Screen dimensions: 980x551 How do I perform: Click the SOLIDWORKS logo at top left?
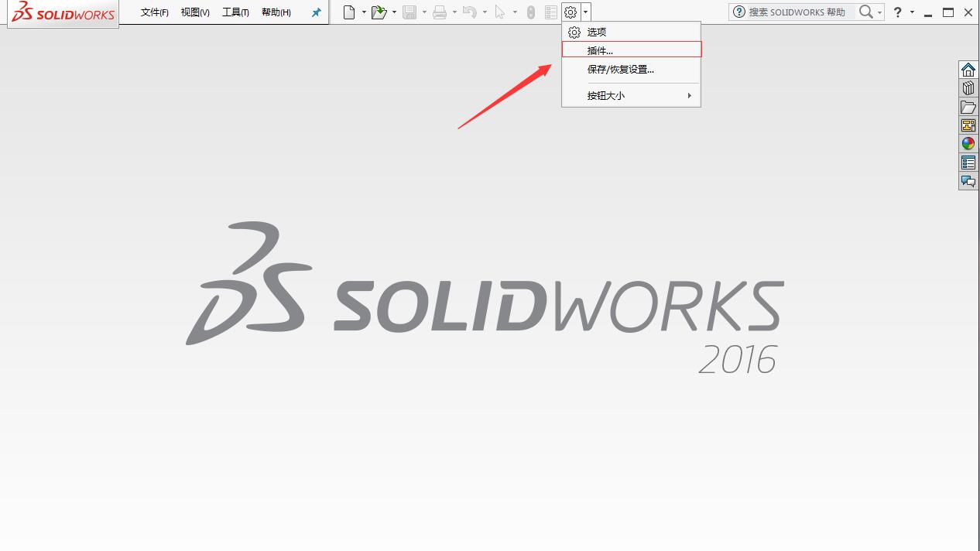[63, 12]
